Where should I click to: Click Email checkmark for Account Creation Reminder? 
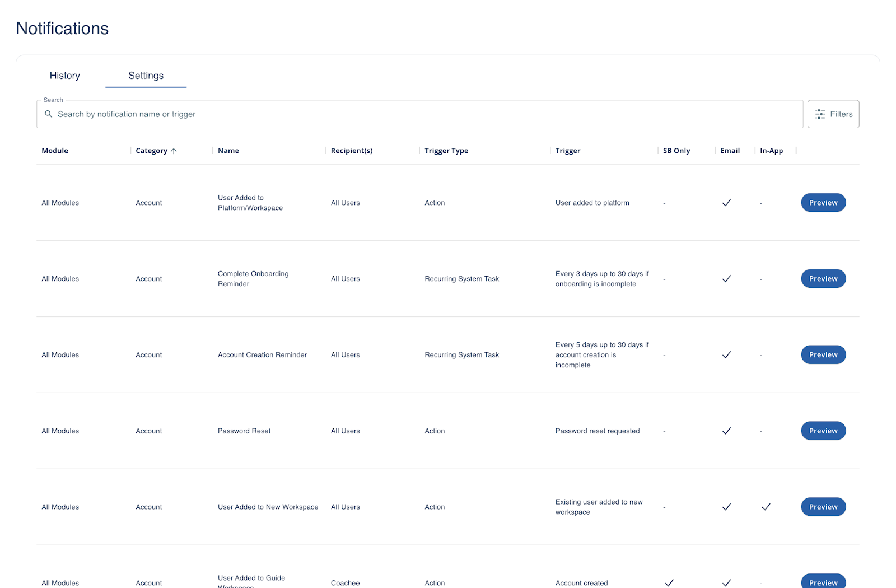pos(726,355)
